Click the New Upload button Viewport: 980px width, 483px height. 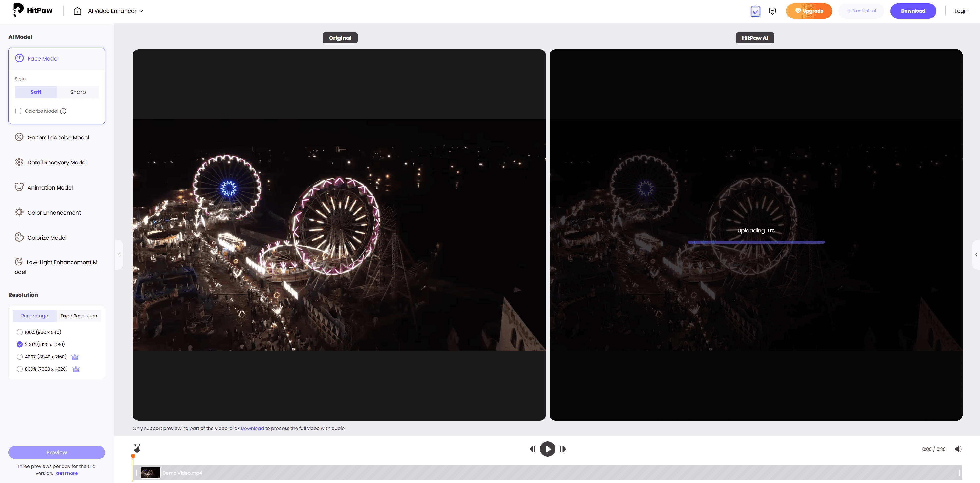861,11
